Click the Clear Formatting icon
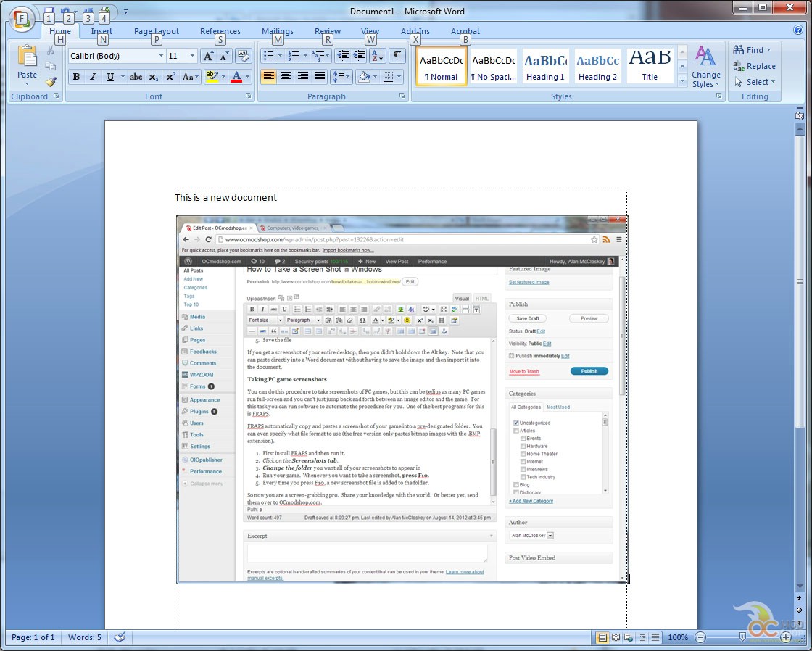812x651 pixels. (243, 56)
